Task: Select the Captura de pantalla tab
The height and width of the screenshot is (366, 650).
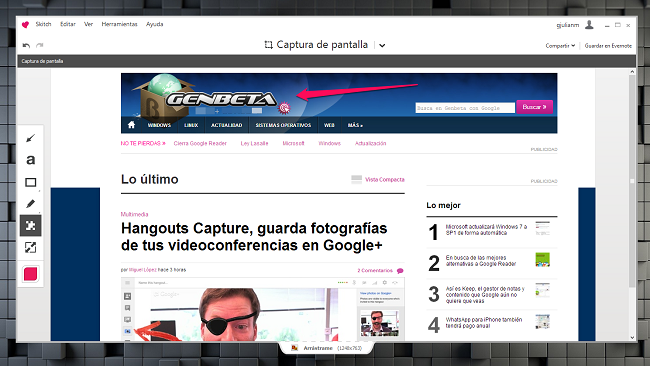Action: click(x=42, y=61)
